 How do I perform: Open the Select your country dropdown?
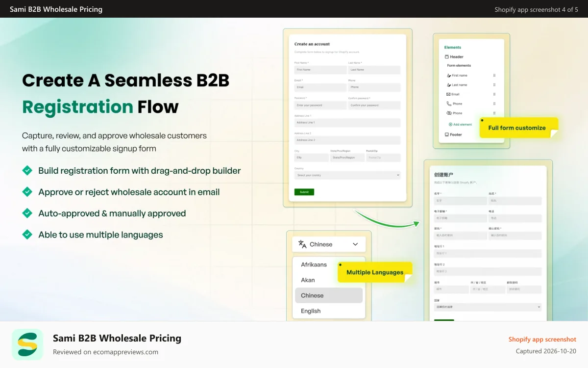pos(347,175)
